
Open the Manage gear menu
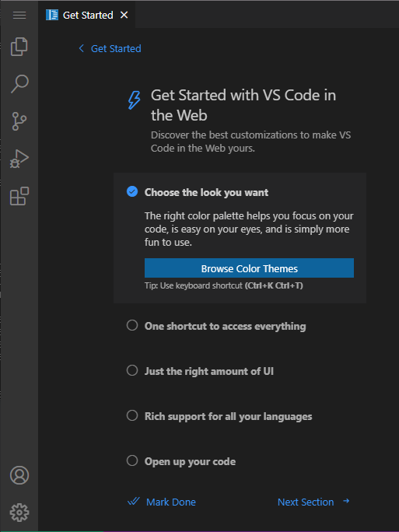click(19, 513)
